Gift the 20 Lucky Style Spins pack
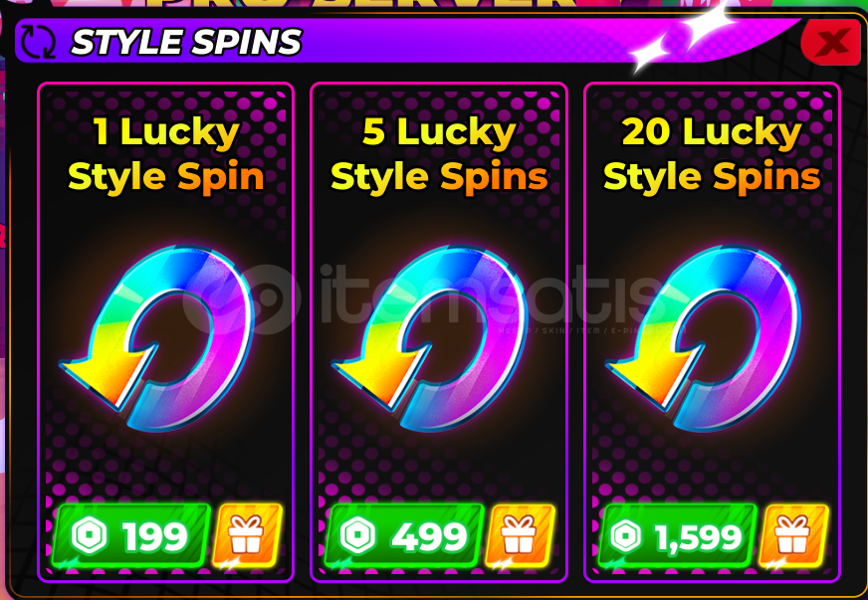Image resolution: width=868 pixels, height=600 pixels. coord(793,535)
